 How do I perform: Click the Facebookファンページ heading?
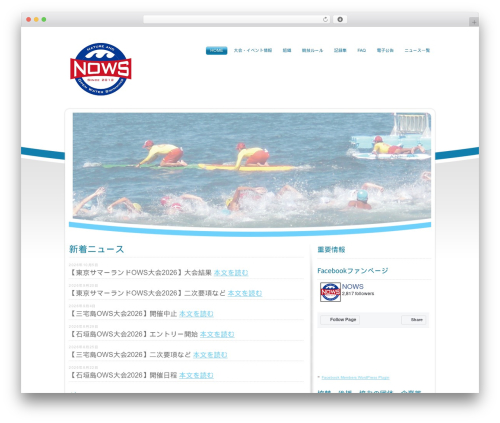(x=353, y=271)
